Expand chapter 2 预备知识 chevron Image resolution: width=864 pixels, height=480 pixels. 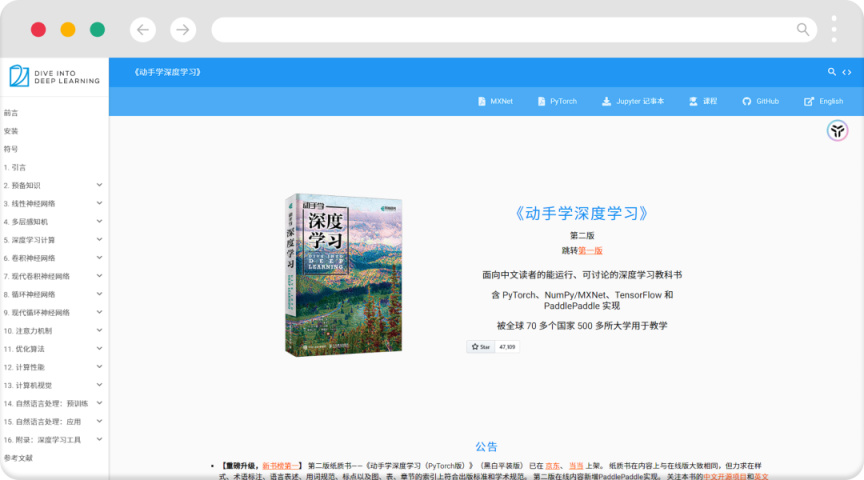coord(99,185)
